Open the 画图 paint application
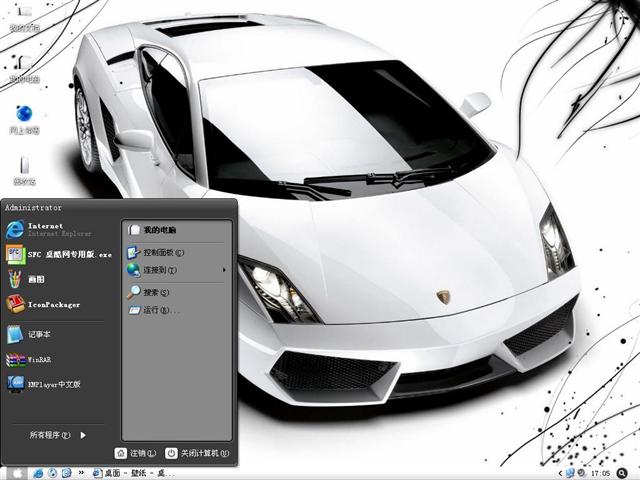Image resolution: width=640 pixels, height=480 pixels. point(40,280)
